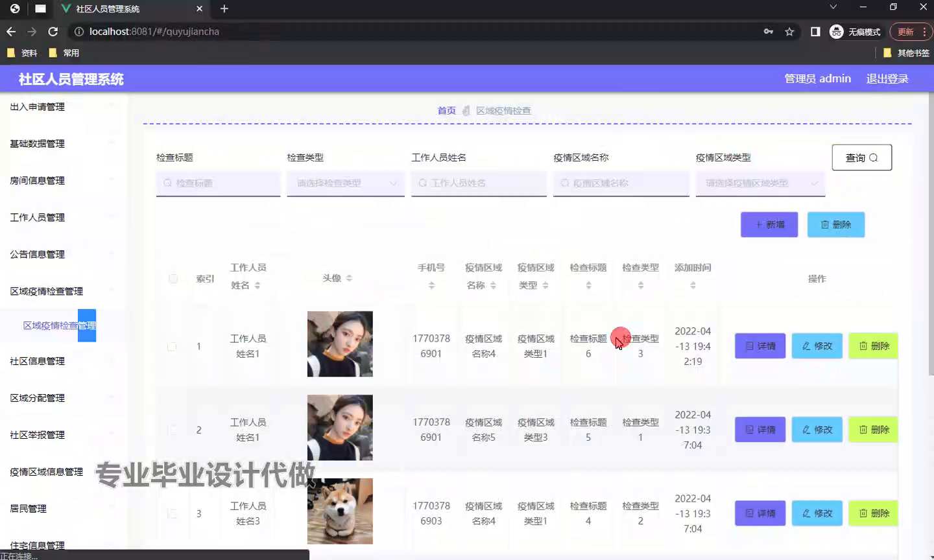View 详情 for row 2
This screenshot has height=560, width=934.
click(760, 430)
